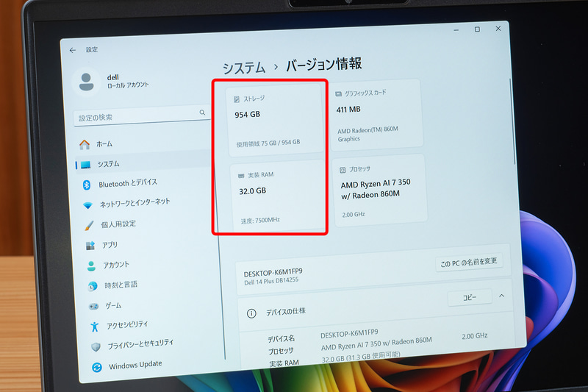588x392 pixels.
Task: Click the 時刻と言語 clock globe icon
Action: 93,286
